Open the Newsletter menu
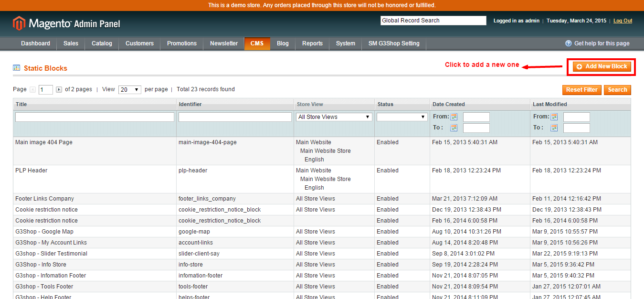Viewport: 644px width, 299px height. (224, 43)
